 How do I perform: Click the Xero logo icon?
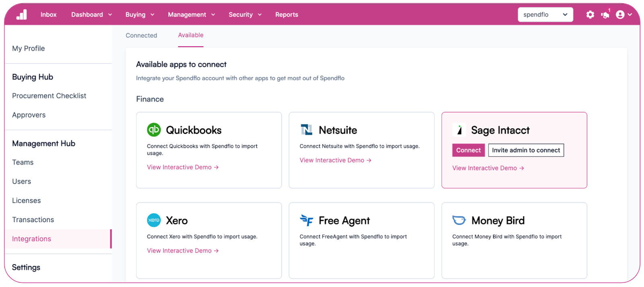[x=154, y=220]
